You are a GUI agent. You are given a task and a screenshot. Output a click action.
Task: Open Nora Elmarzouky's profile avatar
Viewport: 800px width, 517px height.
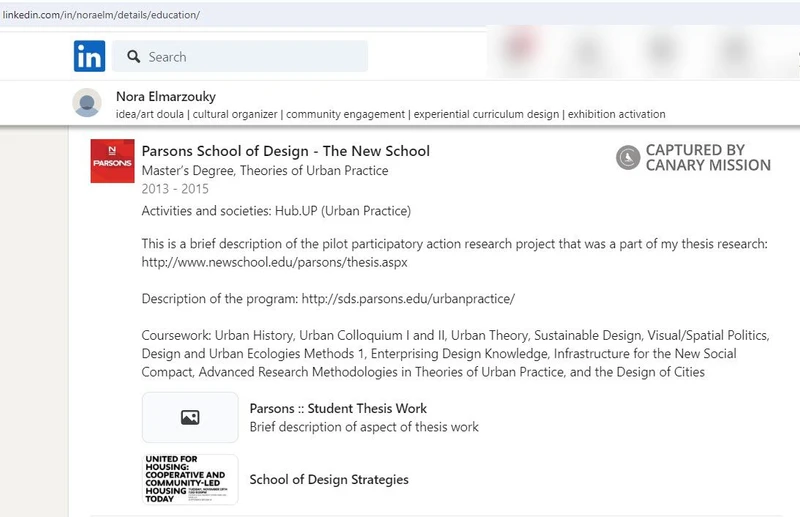pyautogui.click(x=87, y=103)
